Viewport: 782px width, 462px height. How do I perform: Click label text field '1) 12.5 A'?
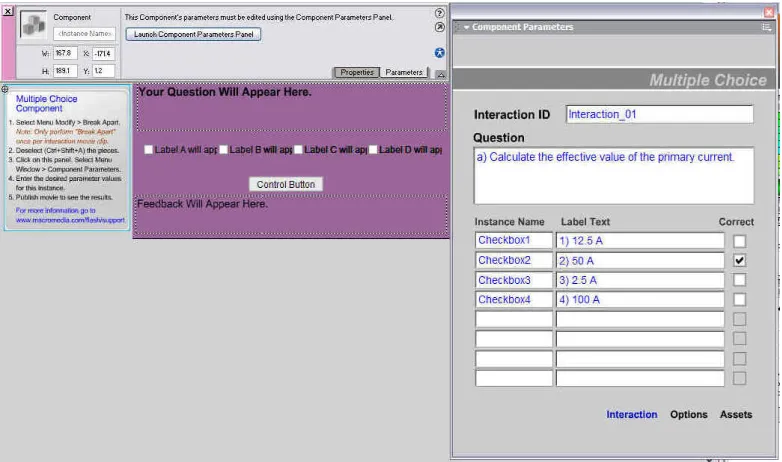click(640, 240)
